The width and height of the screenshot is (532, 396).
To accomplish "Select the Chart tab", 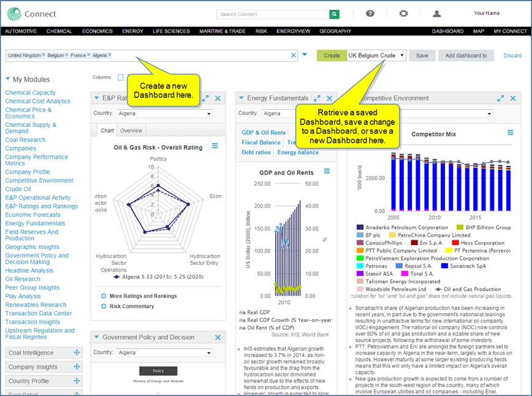I will (107, 131).
